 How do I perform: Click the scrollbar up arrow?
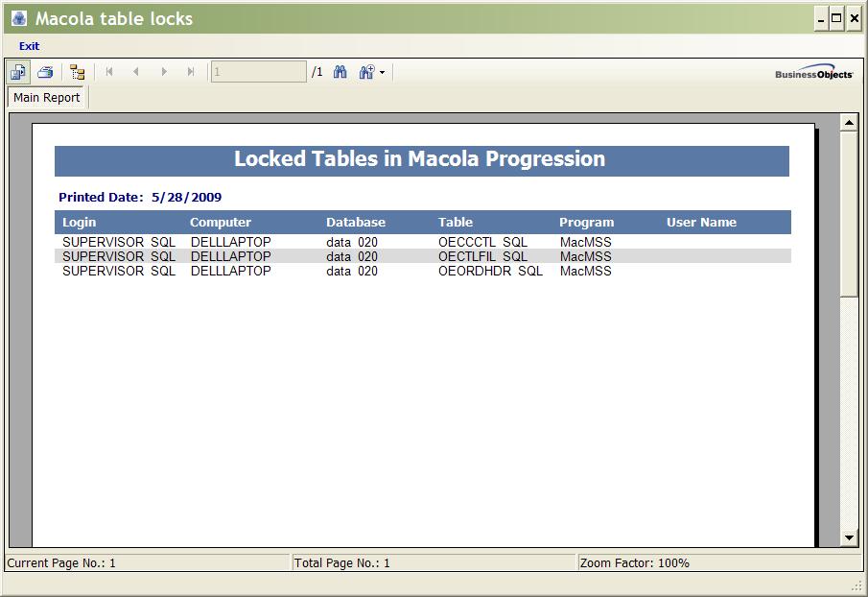pos(849,123)
